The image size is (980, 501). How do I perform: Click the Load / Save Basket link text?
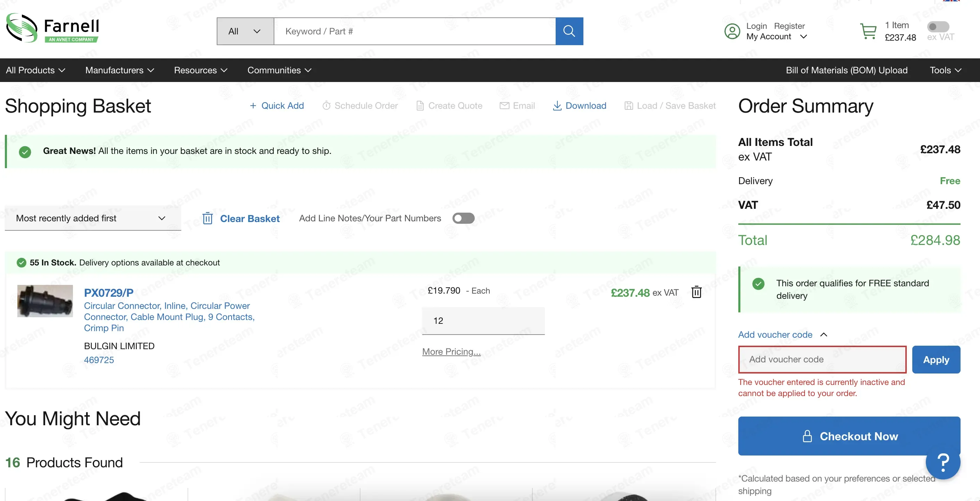[676, 106]
